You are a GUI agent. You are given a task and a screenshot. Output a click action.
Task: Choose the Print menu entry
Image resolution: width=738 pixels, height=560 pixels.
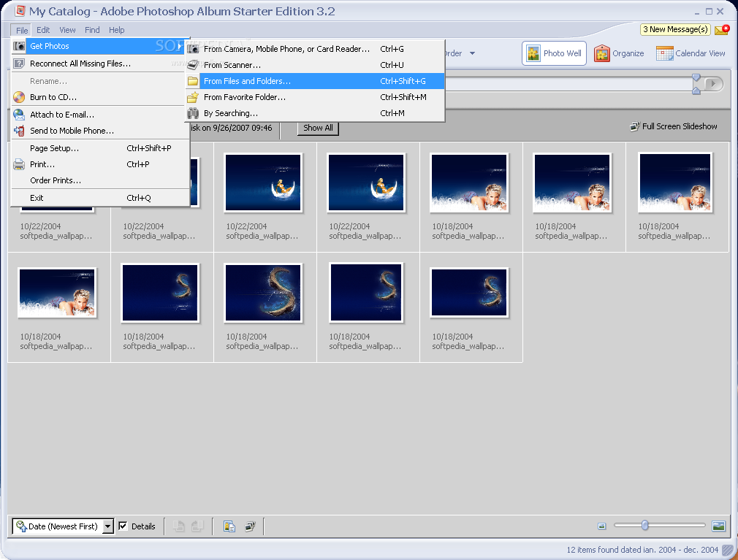coord(100,164)
